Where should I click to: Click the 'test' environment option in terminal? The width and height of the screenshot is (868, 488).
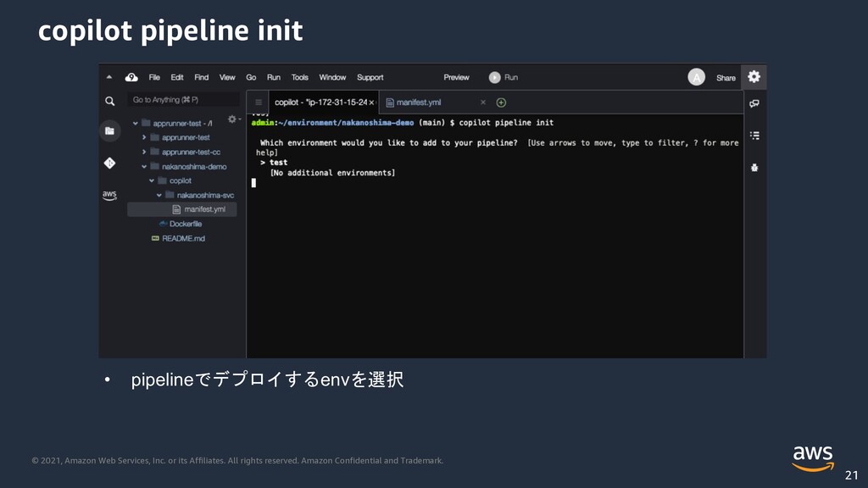click(x=278, y=162)
